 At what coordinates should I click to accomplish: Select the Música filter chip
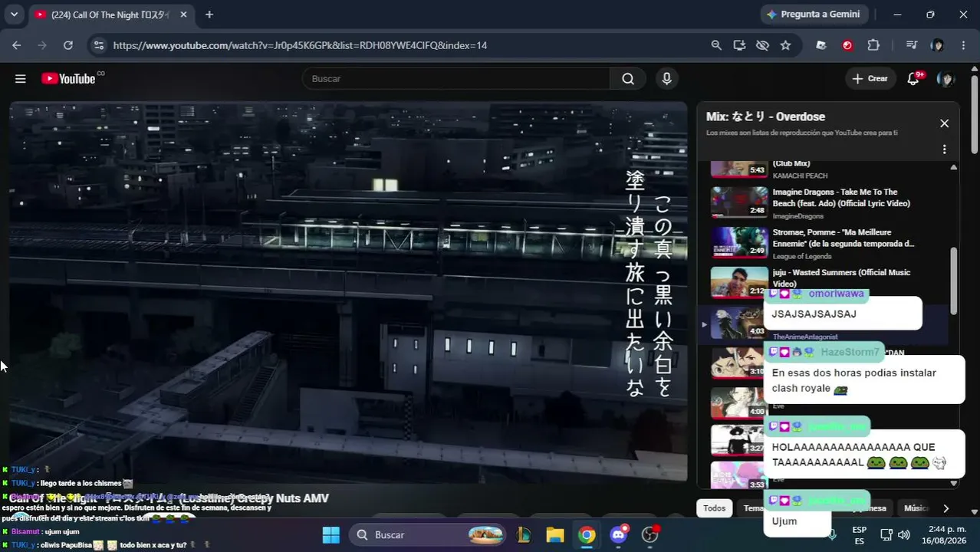pyautogui.click(x=916, y=508)
